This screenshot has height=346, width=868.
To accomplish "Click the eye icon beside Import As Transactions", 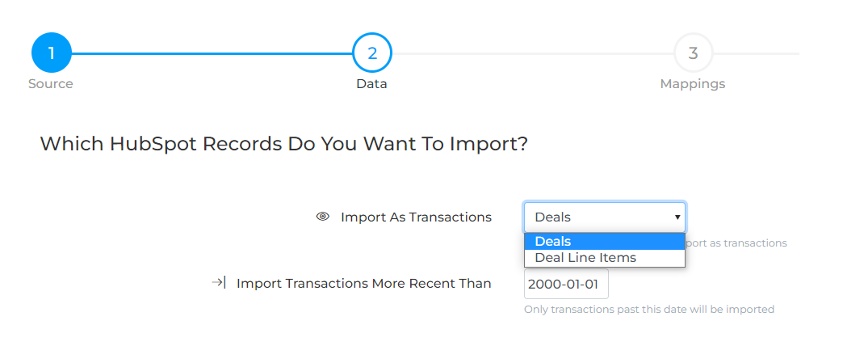I will click(323, 217).
